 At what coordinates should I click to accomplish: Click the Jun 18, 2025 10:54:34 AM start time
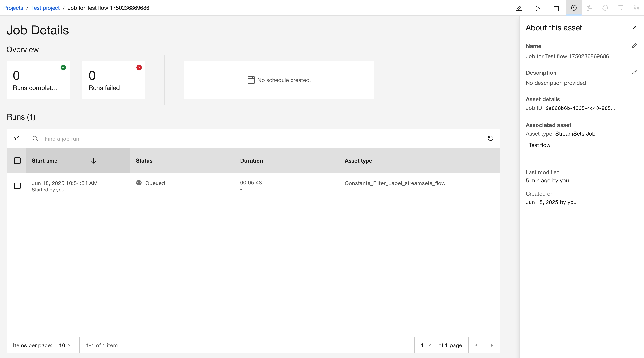click(65, 183)
